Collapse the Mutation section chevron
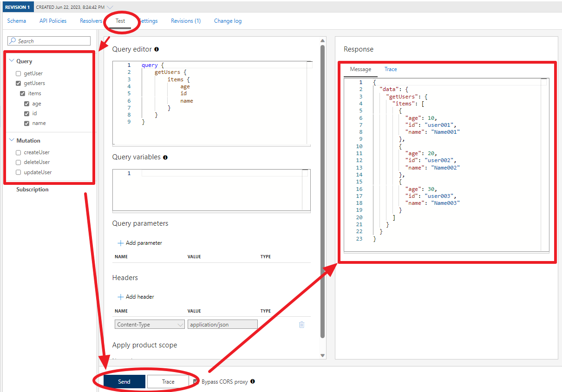The image size is (562, 392). point(12,140)
